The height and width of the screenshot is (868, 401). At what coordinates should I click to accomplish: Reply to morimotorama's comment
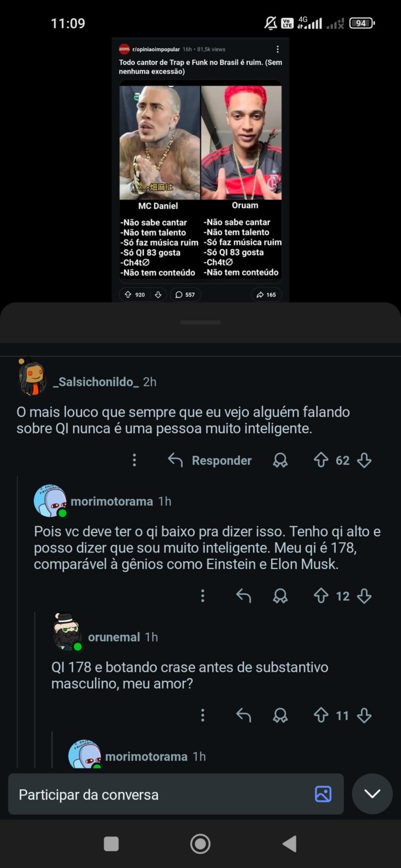pyautogui.click(x=243, y=596)
